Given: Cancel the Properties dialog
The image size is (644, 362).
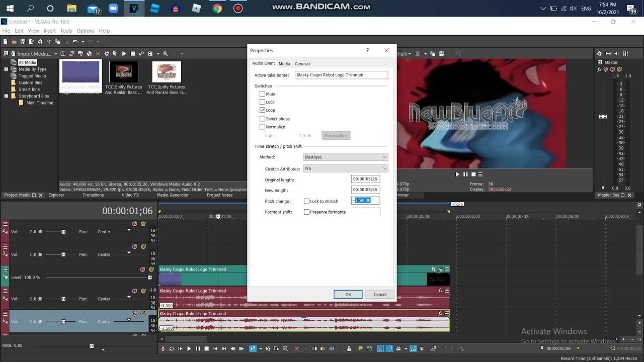Looking at the screenshot, I should [380, 295].
